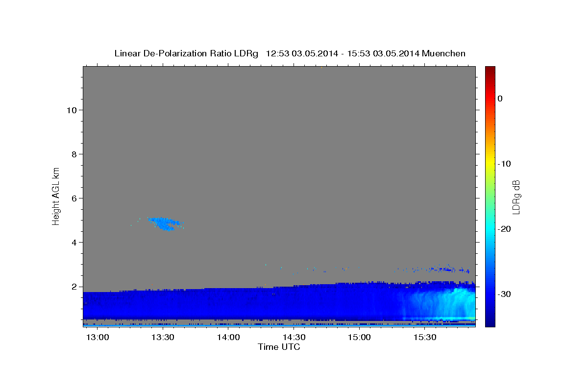Click the 14:00 time tick label
Image resolution: width=588 pixels, height=392 pixels.
tap(229, 337)
